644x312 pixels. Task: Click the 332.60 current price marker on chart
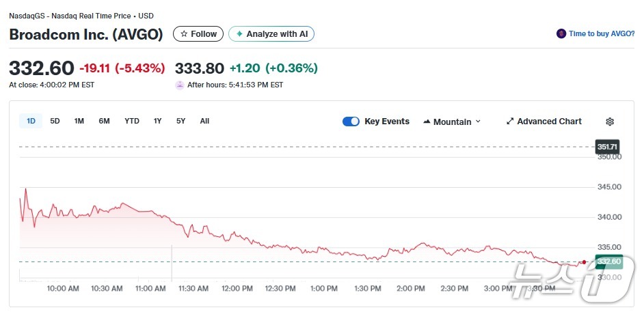pyautogui.click(x=608, y=261)
